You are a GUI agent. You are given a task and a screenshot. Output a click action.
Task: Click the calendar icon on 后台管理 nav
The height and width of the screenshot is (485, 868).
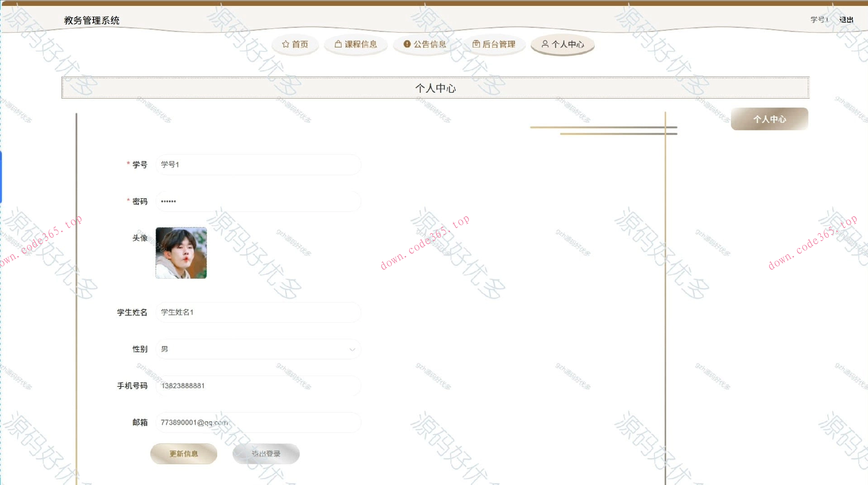[x=476, y=44]
